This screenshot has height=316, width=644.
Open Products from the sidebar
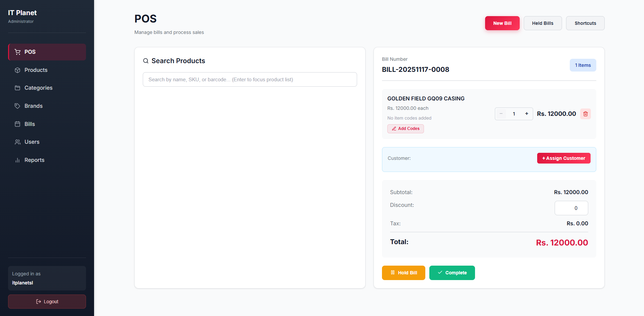36,70
